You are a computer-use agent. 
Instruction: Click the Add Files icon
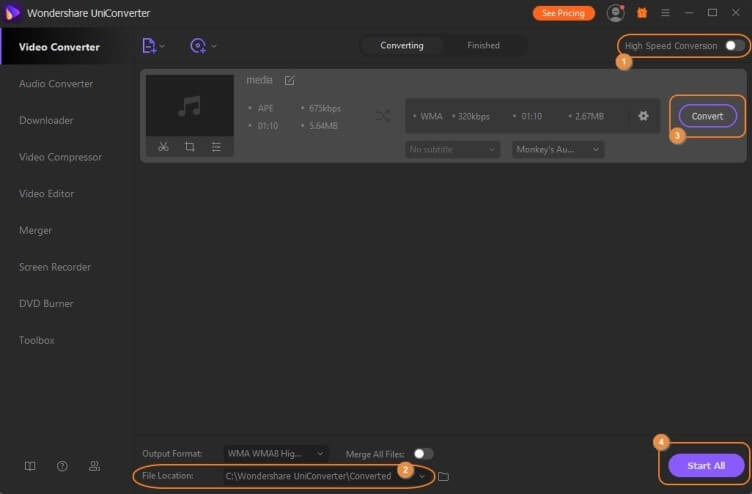pyautogui.click(x=149, y=46)
